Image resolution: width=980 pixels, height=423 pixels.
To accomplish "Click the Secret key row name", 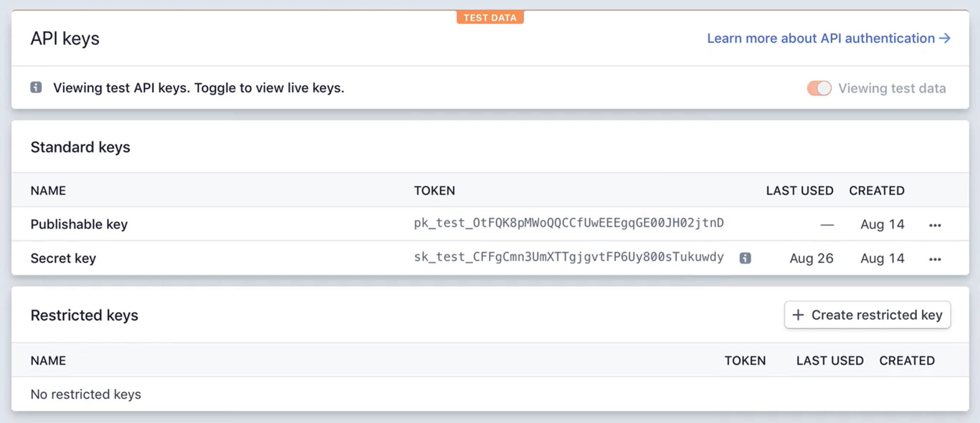I will 63,258.
